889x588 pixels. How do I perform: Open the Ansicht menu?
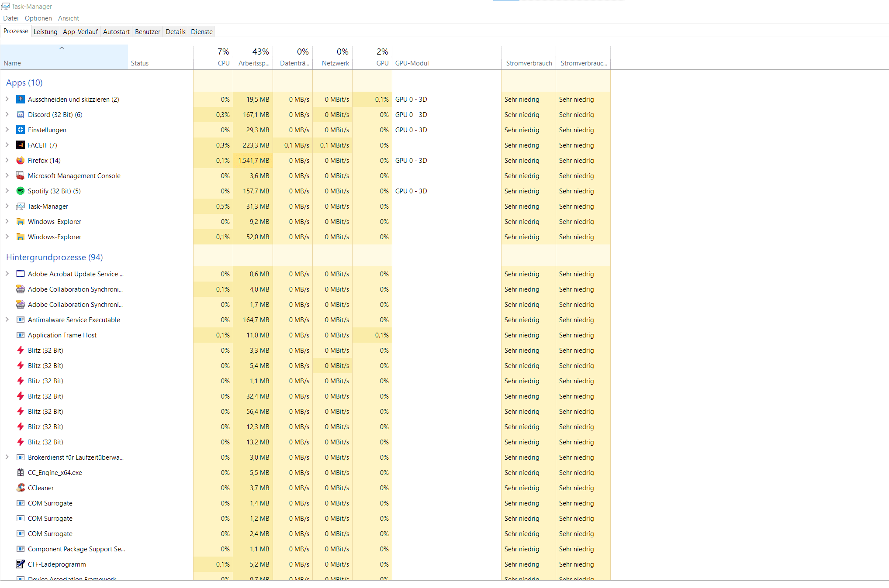(x=69, y=18)
